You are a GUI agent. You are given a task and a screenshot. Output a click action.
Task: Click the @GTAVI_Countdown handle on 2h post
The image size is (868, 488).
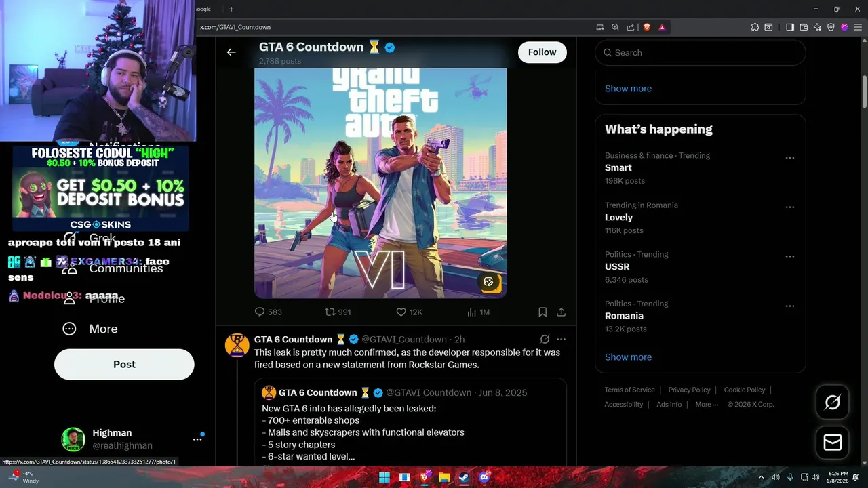tap(404, 340)
